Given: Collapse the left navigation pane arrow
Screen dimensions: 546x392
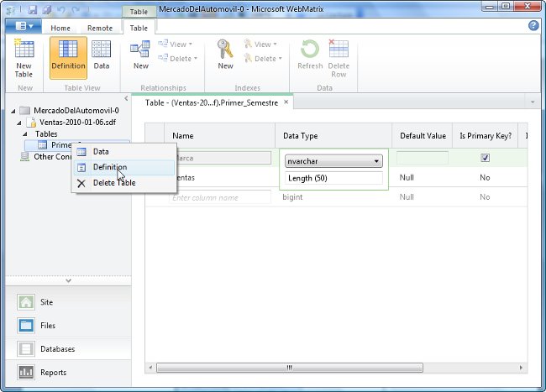Looking at the screenshot, I should click(x=126, y=98).
